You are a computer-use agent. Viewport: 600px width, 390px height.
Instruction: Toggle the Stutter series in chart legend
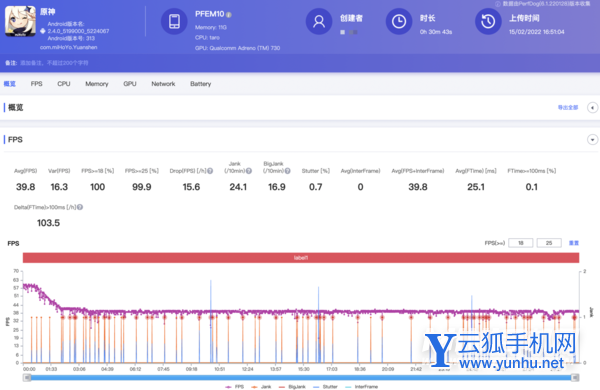pos(325,387)
